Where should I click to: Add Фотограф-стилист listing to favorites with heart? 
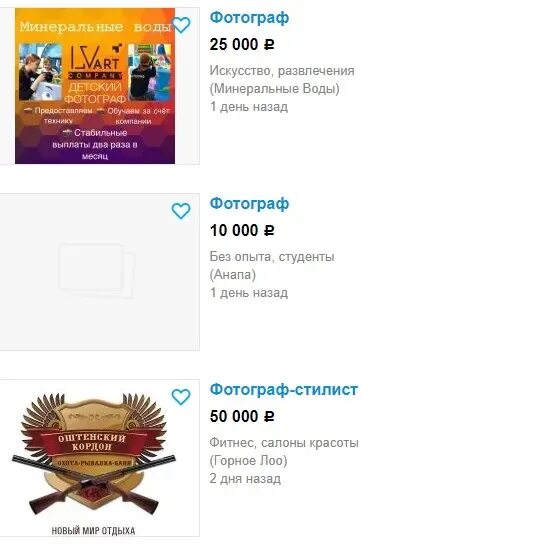[x=181, y=397]
